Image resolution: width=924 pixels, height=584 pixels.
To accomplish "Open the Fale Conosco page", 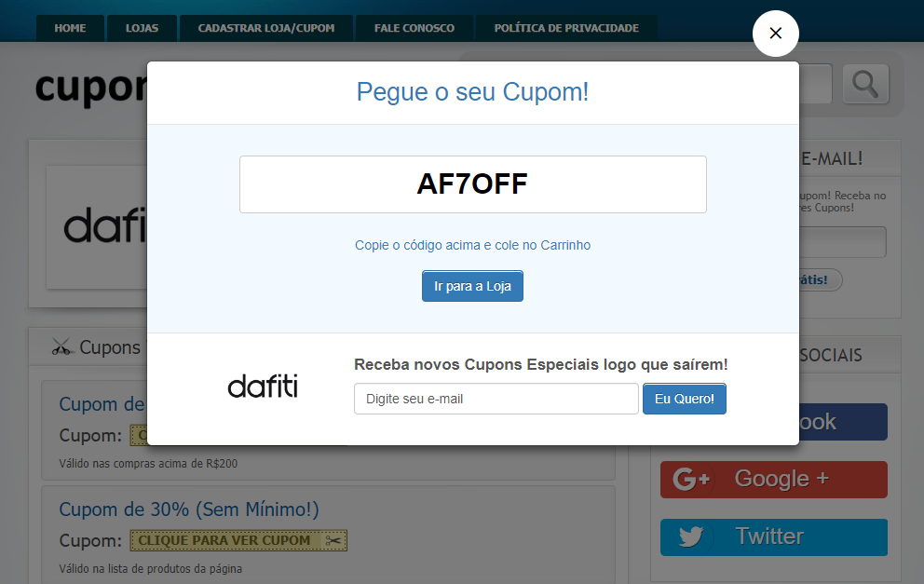I will [x=414, y=28].
